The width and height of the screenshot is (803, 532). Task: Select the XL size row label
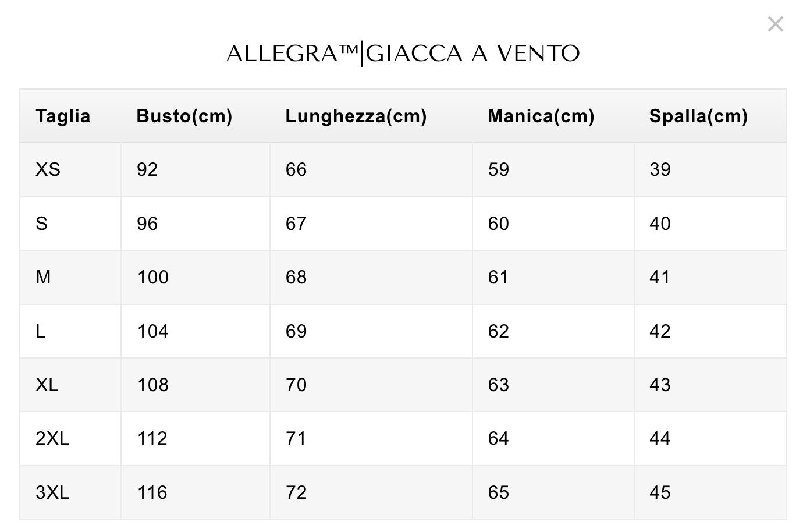(x=47, y=385)
